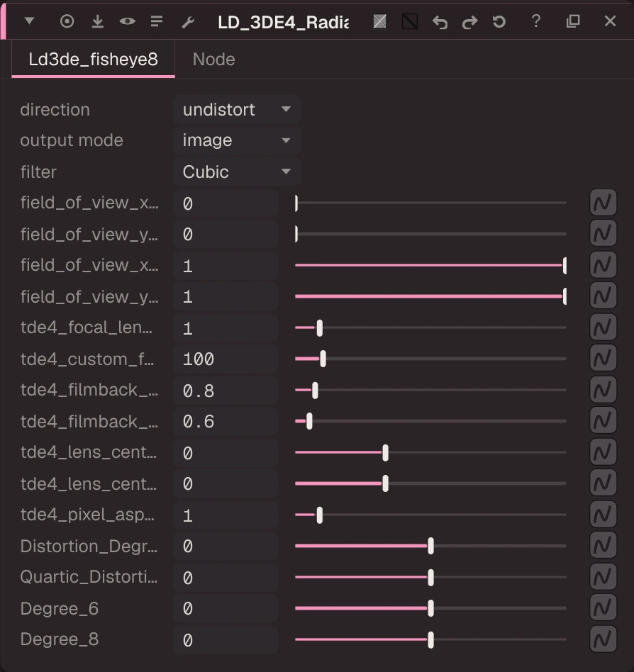Screen dimensions: 634x672
Task: Open the direction dropdown showing undistort
Action: (x=237, y=110)
